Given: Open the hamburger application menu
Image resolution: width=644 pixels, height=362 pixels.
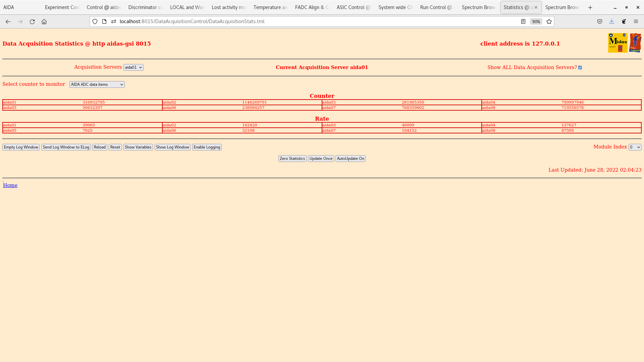Looking at the screenshot, I should pyautogui.click(x=636, y=21).
